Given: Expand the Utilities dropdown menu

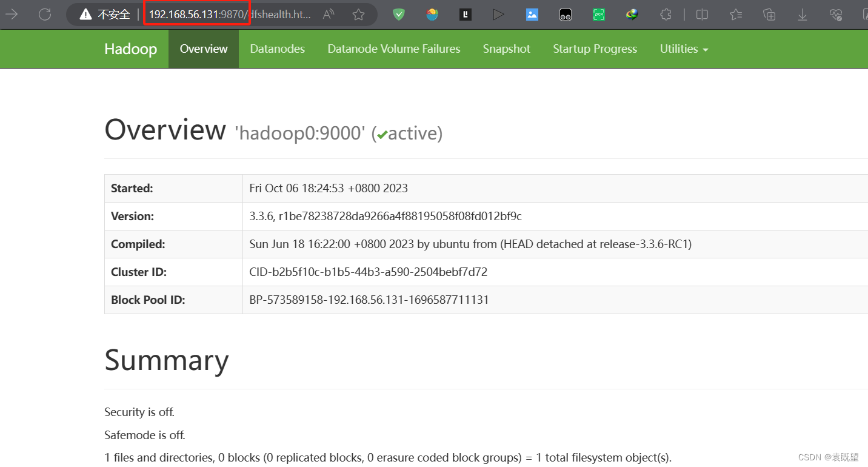Looking at the screenshot, I should coord(684,49).
